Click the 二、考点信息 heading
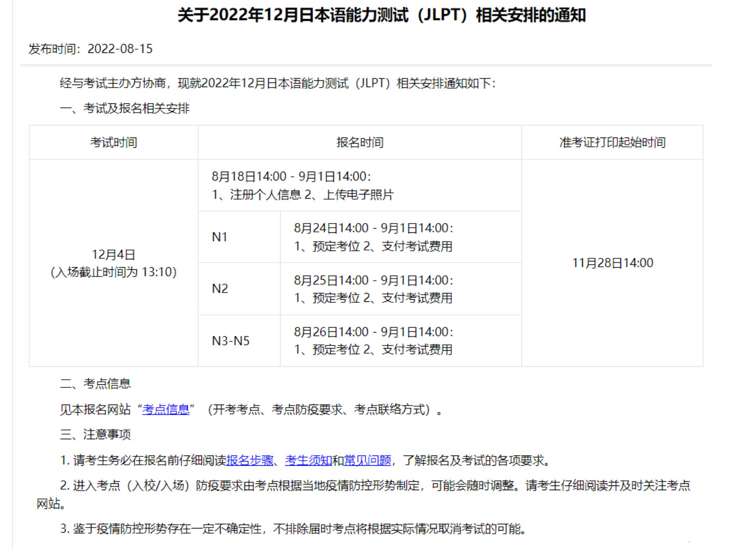This screenshot has height=555, width=756. (95, 384)
